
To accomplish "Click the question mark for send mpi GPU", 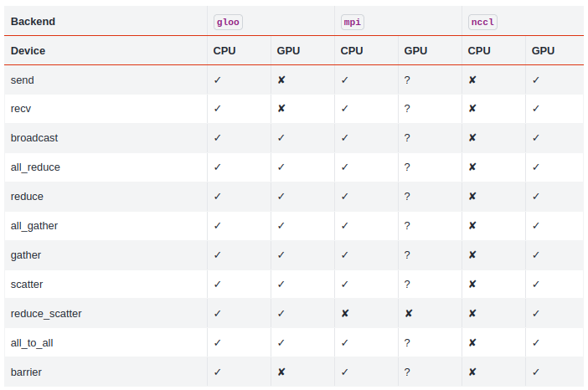I will (x=407, y=80).
